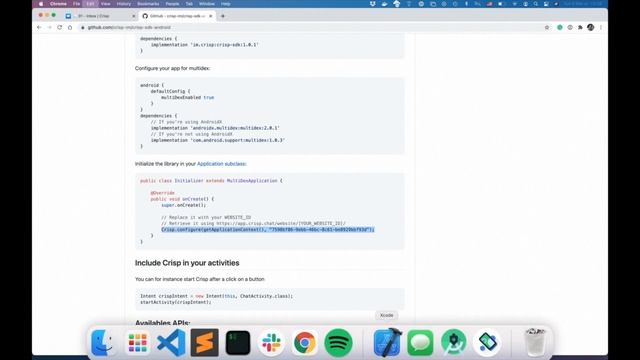Open Slack from the dock
This screenshot has width=640, height=360.
[271, 342]
